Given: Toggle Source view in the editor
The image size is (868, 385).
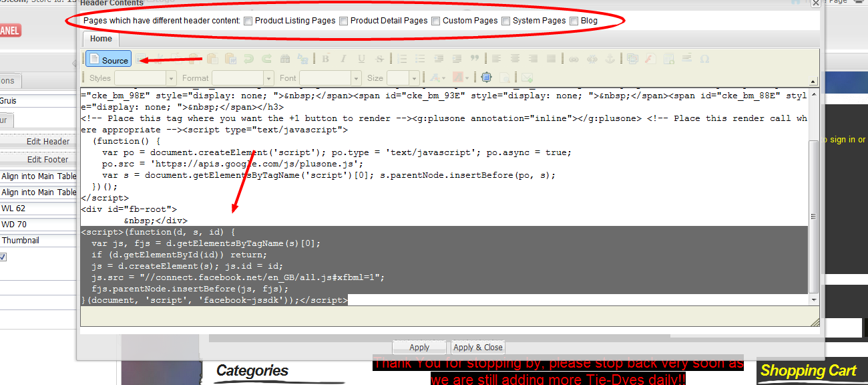Looking at the screenshot, I should [x=108, y=59].
